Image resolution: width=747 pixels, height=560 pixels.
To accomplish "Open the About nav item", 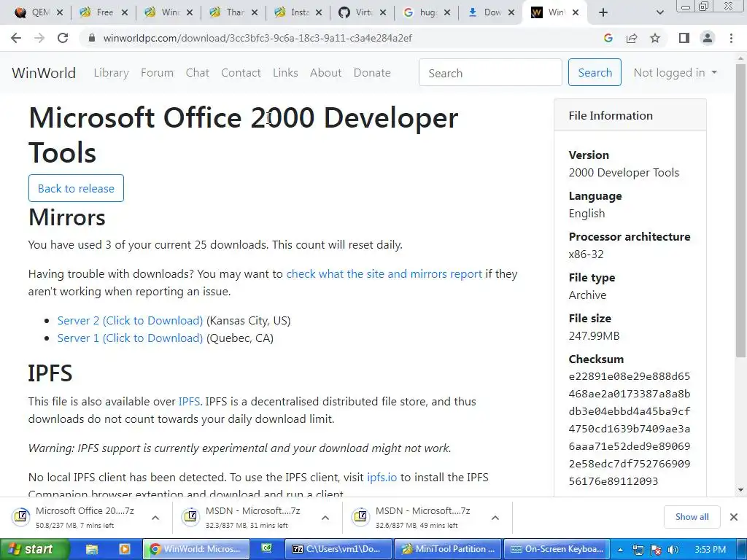I will (x=326, y=73).
